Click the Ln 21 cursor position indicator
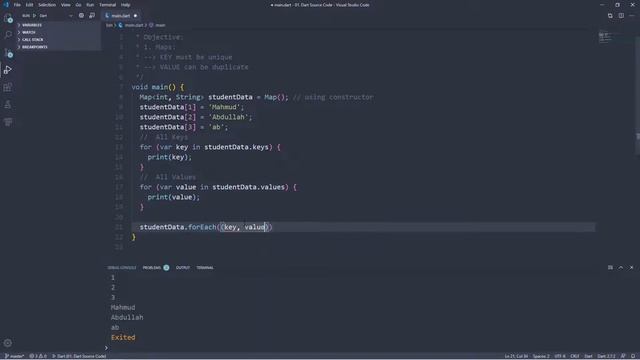Image resolution: width=640 pixels, height=360 pixels. [516, 356]
